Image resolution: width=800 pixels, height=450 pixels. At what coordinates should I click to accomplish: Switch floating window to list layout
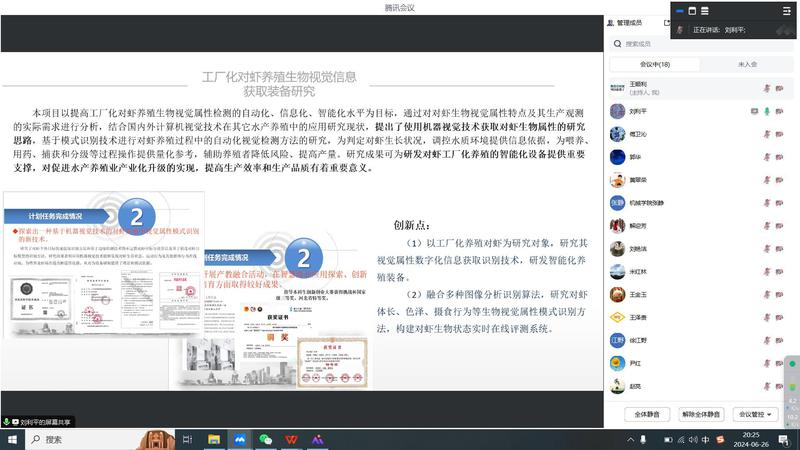pyautogui.click(x=705, y=9)
